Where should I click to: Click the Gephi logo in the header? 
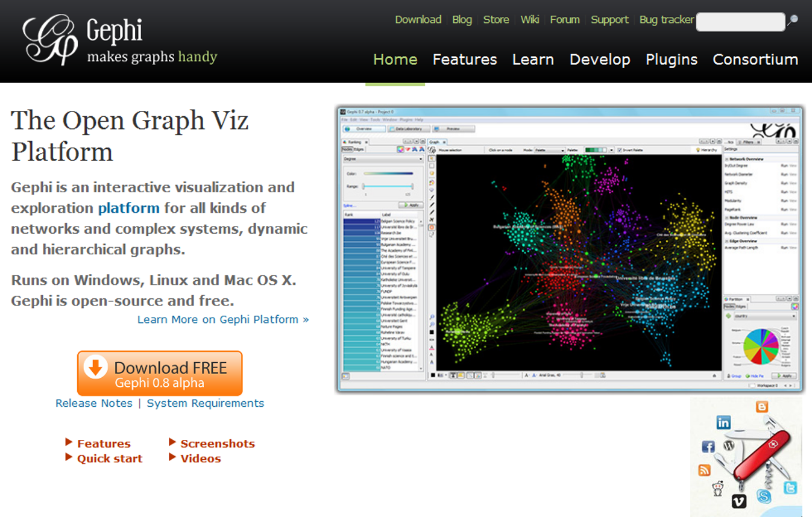(51, 40)
